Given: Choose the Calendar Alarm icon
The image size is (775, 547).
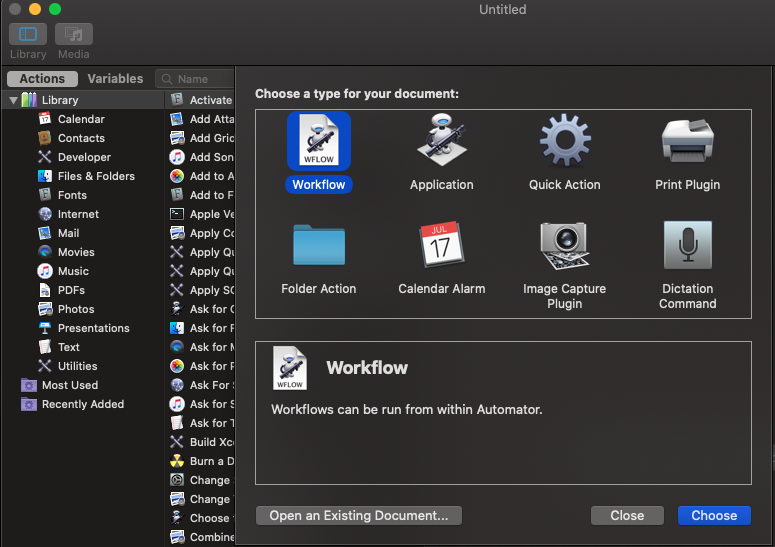Looking at the screenshot, I should [442, 245].
